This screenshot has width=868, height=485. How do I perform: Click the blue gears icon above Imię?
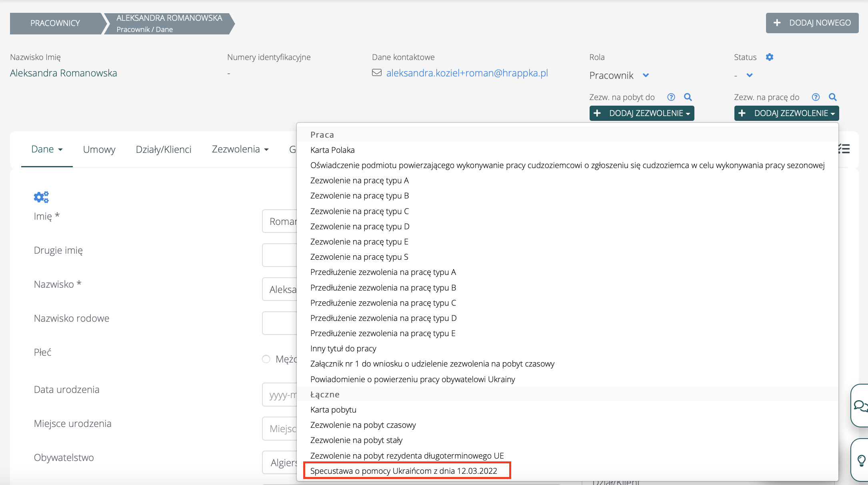41,197
